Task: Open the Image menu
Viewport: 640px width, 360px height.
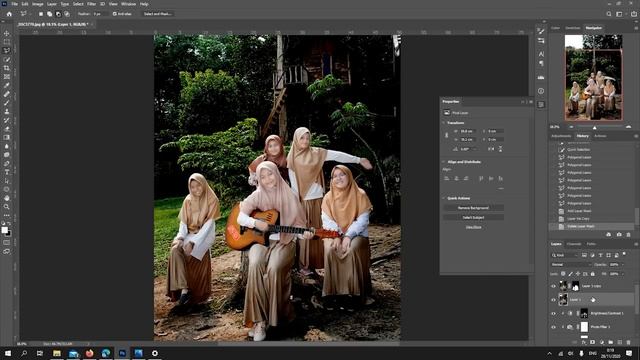Action: click(x=38, y=4)
